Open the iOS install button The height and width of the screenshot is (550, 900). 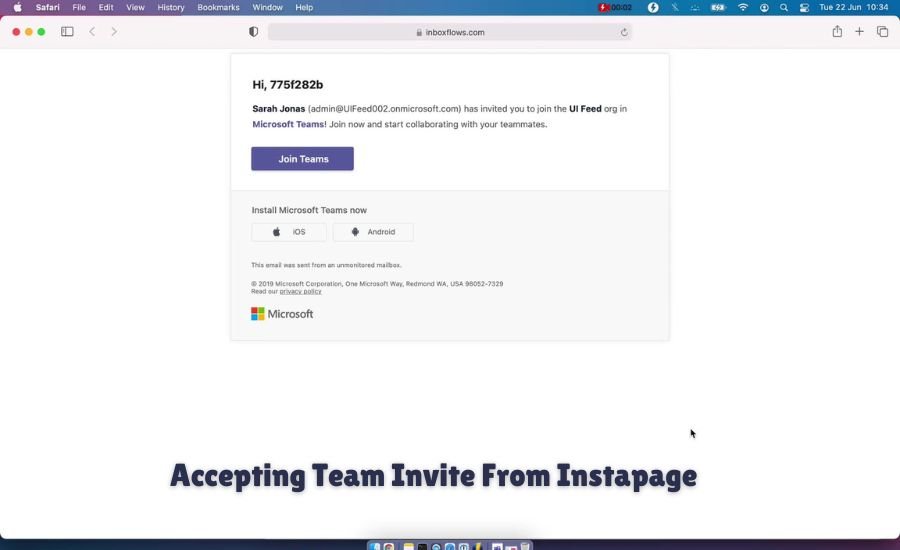click(289, 232)
